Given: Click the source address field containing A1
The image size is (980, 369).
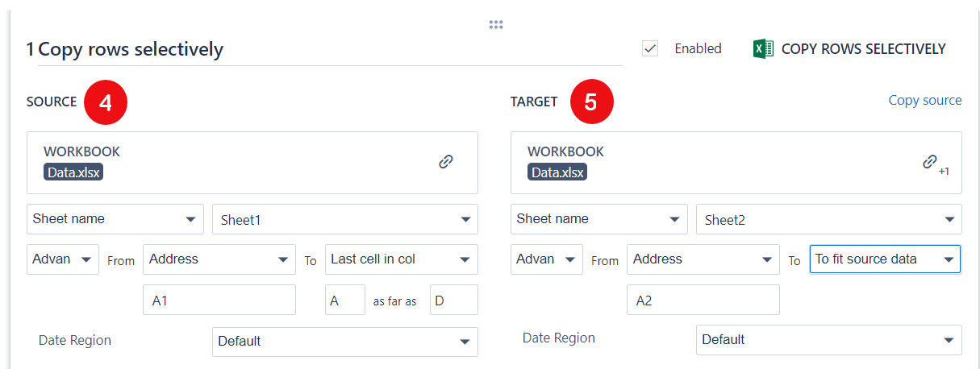Looking at the screenshot, I should click(x=219, y=301).
